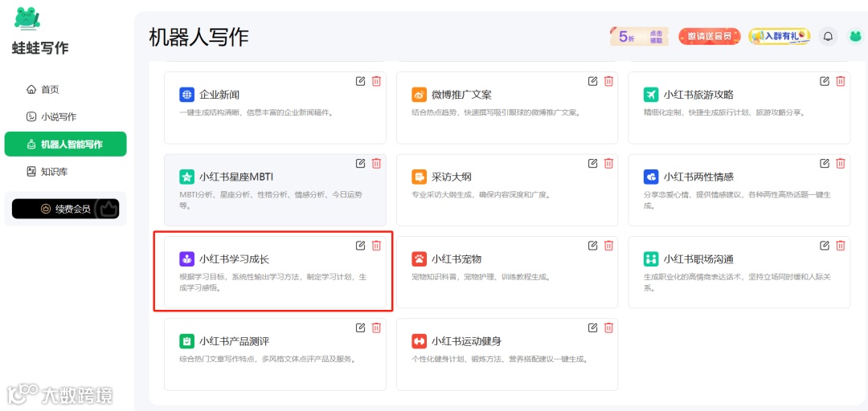Screen dimensions: 868x411
Task: Click the 续费会员 button
Action: point(65,209)
